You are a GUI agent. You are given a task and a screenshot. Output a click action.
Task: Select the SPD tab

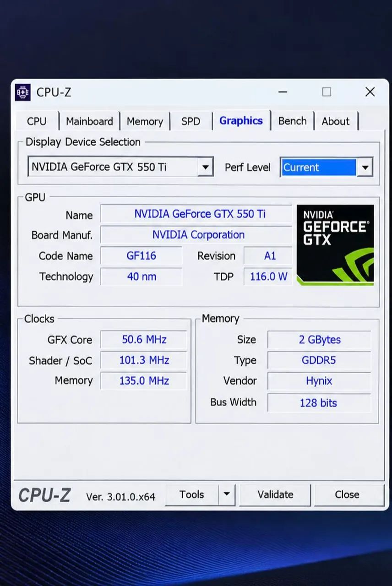pyautogui.click(x=191, y=121)
